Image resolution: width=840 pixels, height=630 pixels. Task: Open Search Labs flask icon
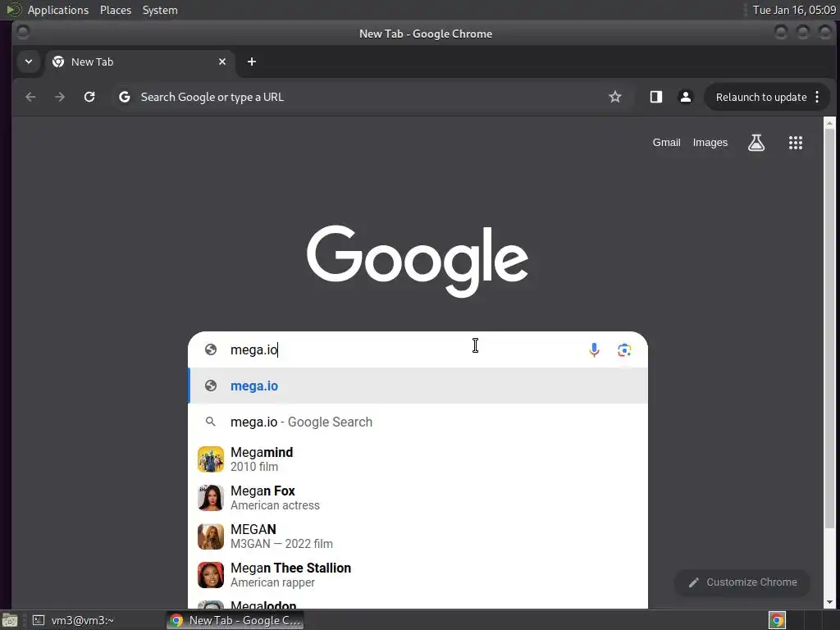point(756,143)
